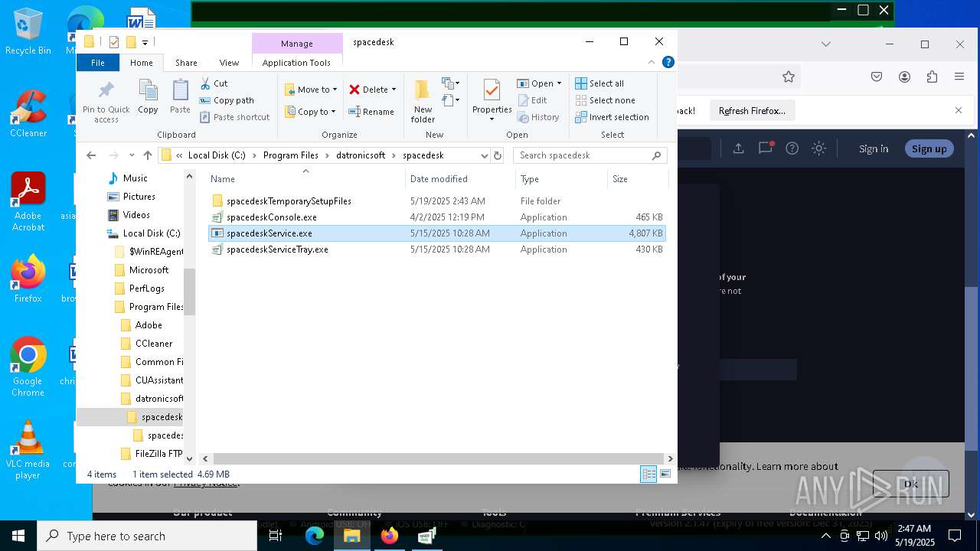
Task: Select the Manage contextual tab
Action: pos(297,44)
